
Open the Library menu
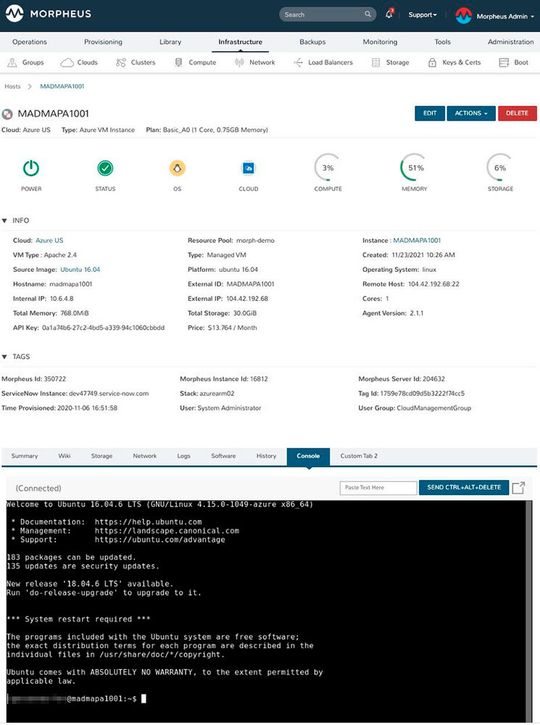(x=170, y=42)
